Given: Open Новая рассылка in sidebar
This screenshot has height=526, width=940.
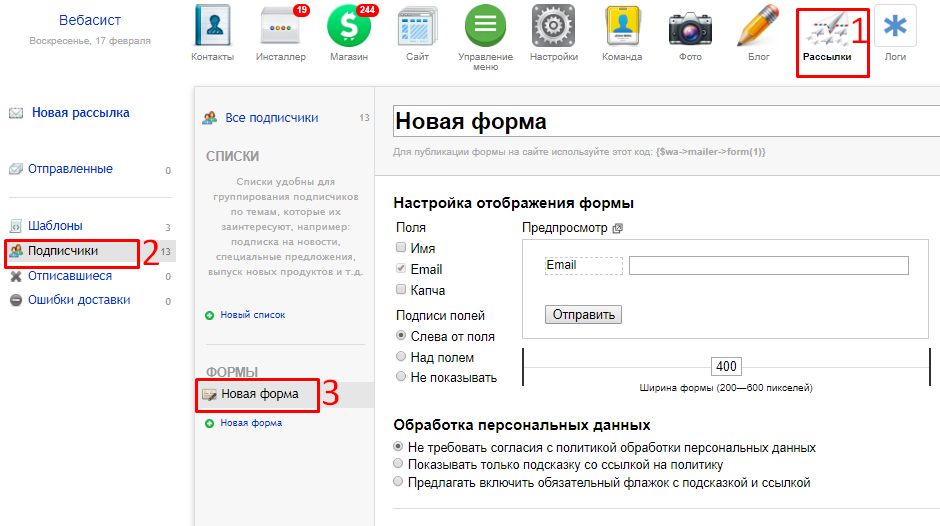Looking at the screenshot, I should coord(80,113).
